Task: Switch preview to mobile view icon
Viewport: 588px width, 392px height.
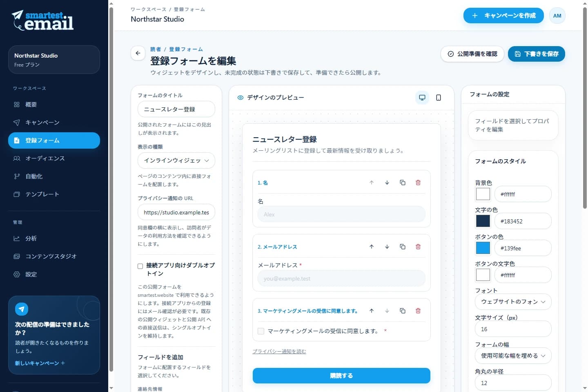Action: pyautogui.click(x=439, y=98)
